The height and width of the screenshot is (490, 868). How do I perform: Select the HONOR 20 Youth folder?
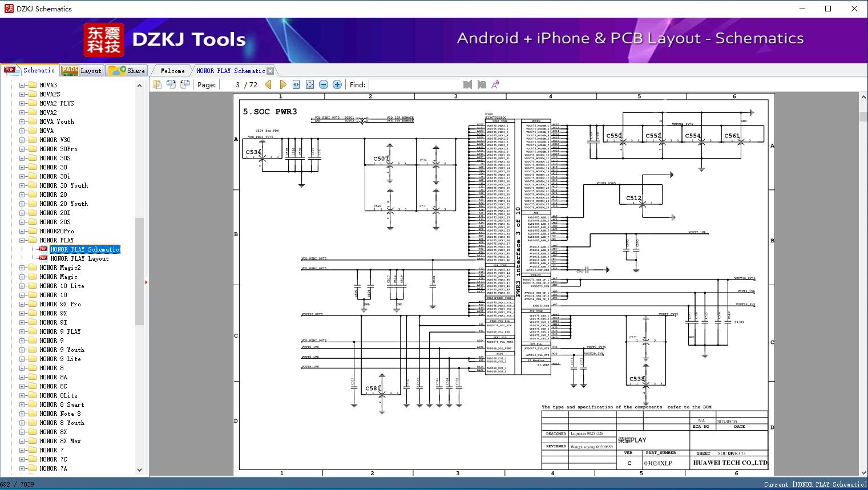pyautogui.click(x=63, y=204)
